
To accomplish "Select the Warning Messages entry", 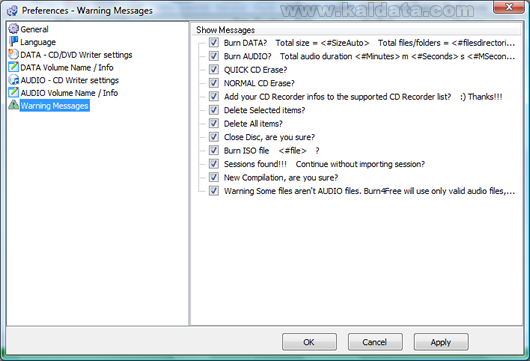I will tap(54, 105).
